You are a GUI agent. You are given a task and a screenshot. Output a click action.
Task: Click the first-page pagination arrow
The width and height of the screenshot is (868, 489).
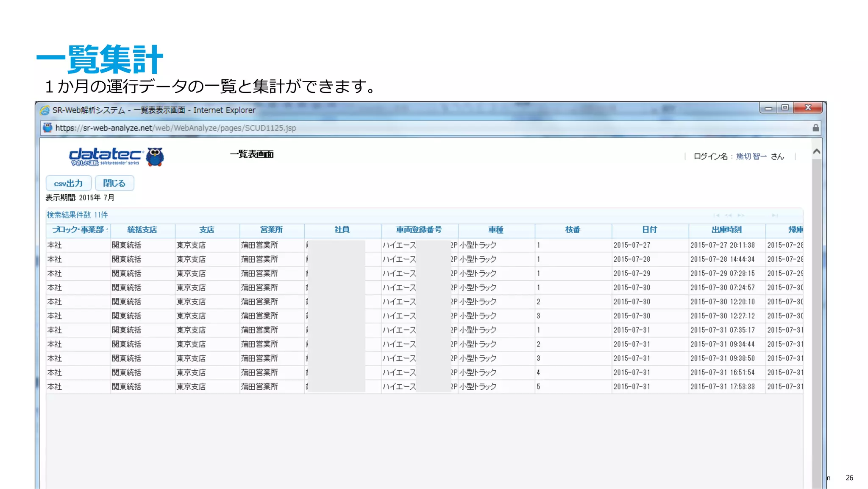click(x=716, y=215)
